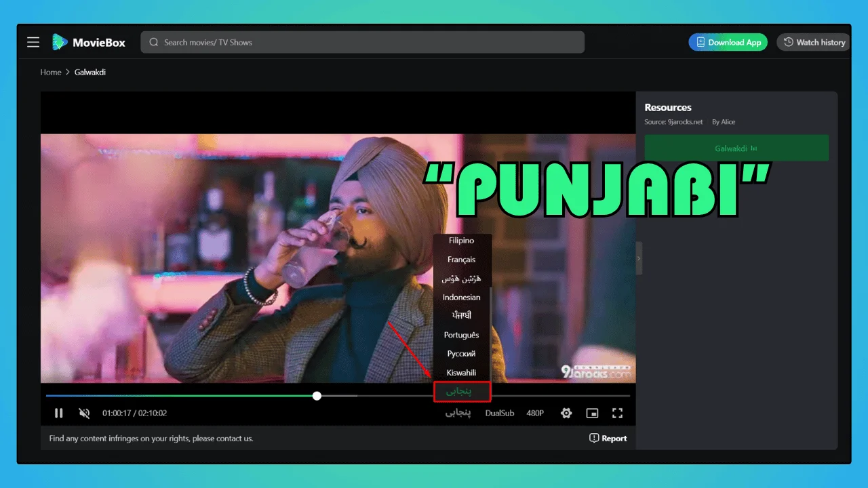Click the 'By Alice' uploader text
Viewport: 868px width, 488px height.
[x=724, y=122]
